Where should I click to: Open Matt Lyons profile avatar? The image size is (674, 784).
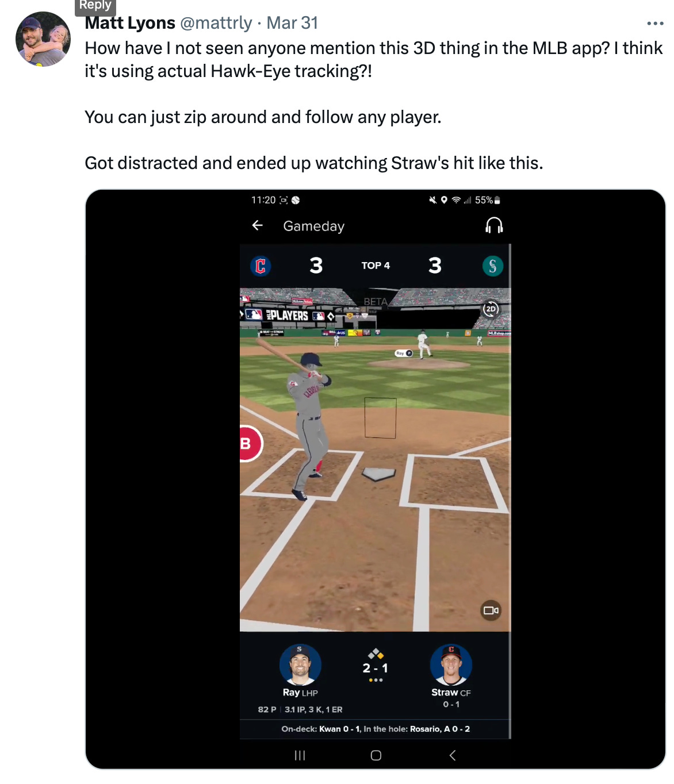(43, 39)
